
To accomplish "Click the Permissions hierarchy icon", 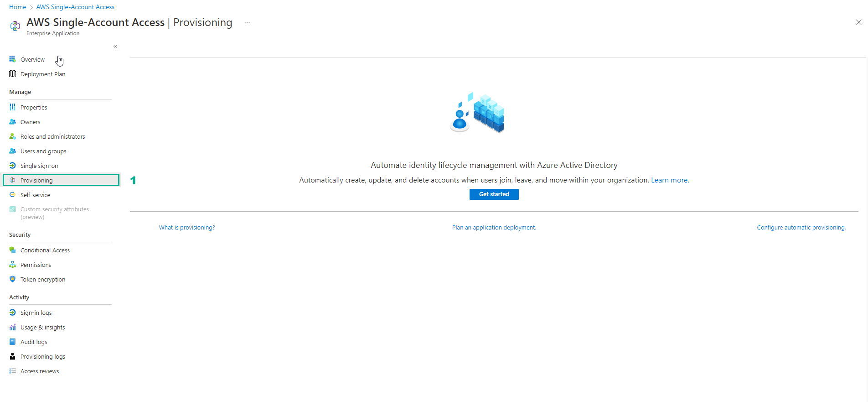I will tap(12, 265).
